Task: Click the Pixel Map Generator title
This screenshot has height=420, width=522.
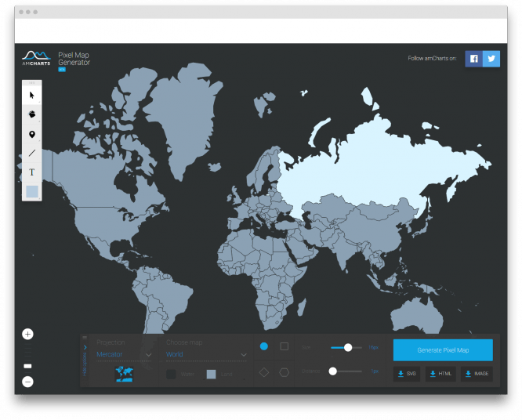Action: click(x=74, y=59)
